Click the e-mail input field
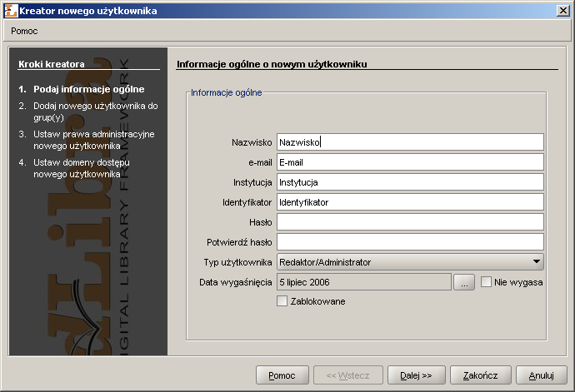The width and height of the screenshot is (575, 392). tap(410, 162)
